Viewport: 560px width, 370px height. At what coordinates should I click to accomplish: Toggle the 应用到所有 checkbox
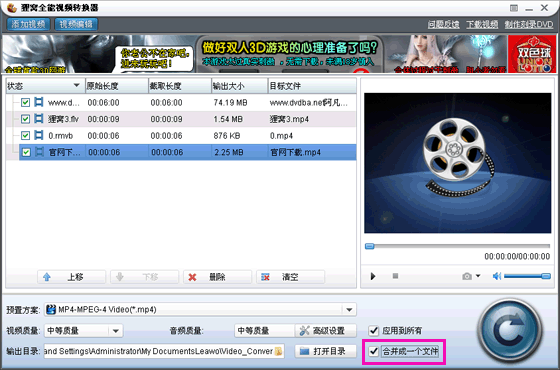(x=374, y=330)
